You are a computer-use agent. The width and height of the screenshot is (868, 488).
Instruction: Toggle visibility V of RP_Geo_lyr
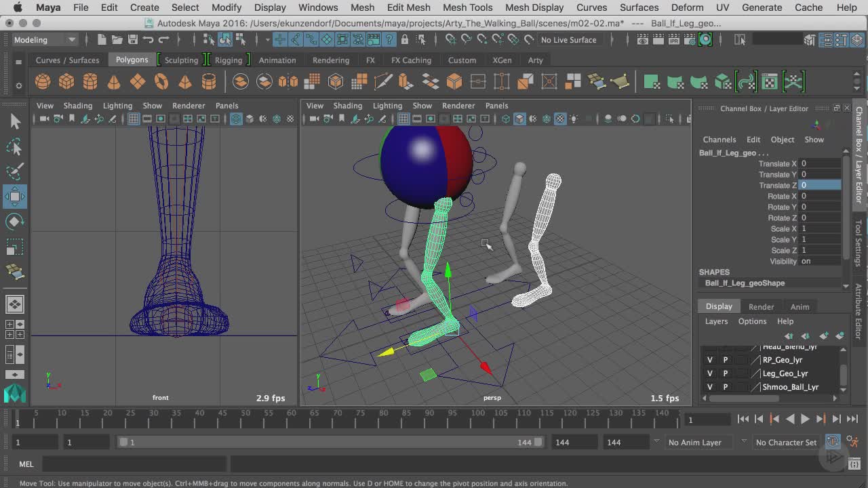click(710, 360)
